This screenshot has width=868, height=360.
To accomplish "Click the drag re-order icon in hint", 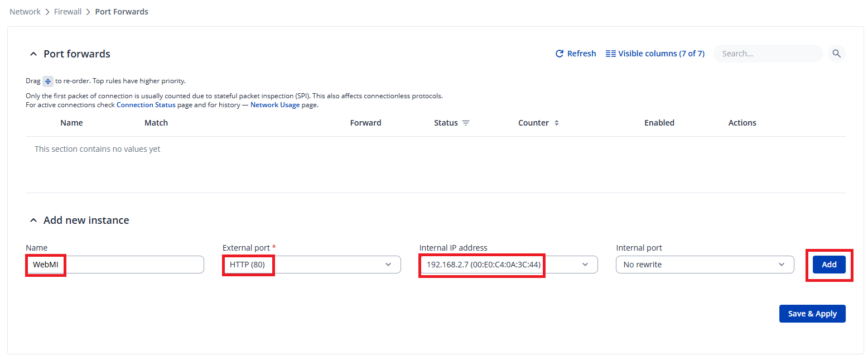I will click(x=48, y=81).
